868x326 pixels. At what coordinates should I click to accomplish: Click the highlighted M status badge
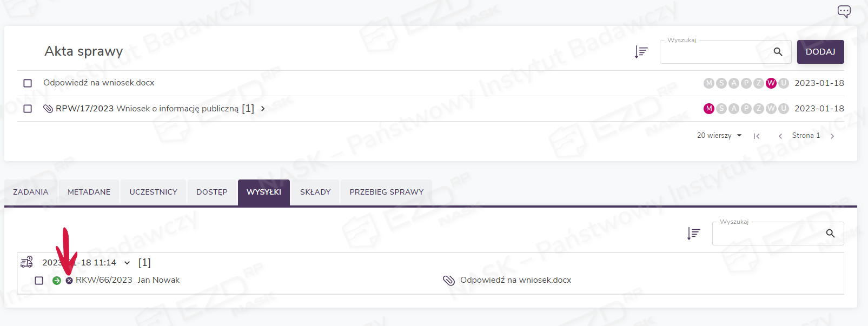[x=708, y=109]
